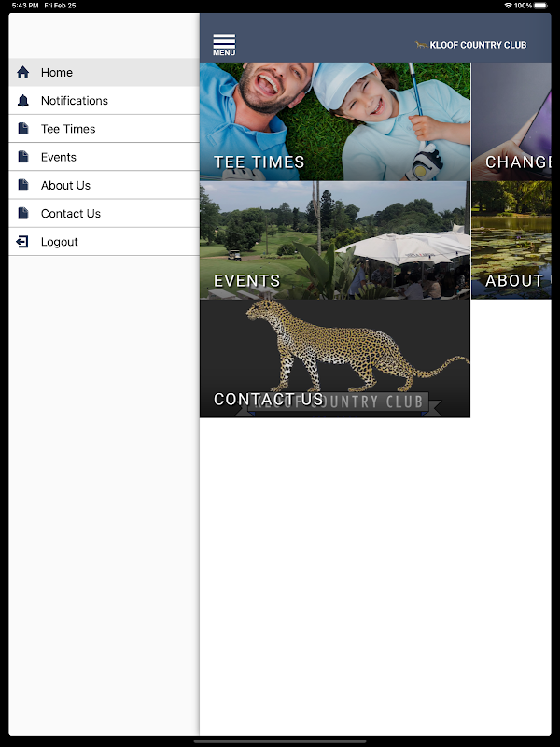This screenshot has height=747, width=560.
Task: Click the Kloof Country Club leopard logo
Action: pos(422,45)
